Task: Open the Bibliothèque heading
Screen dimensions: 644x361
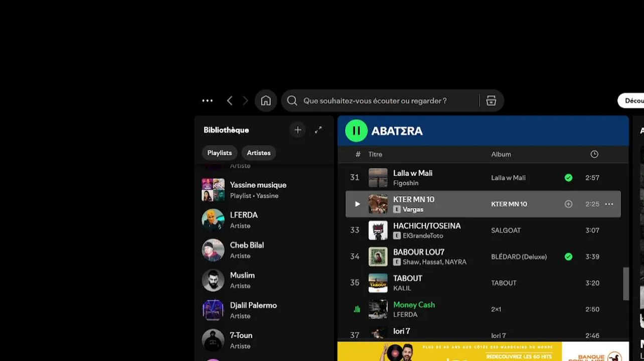Action: (226, 130)
